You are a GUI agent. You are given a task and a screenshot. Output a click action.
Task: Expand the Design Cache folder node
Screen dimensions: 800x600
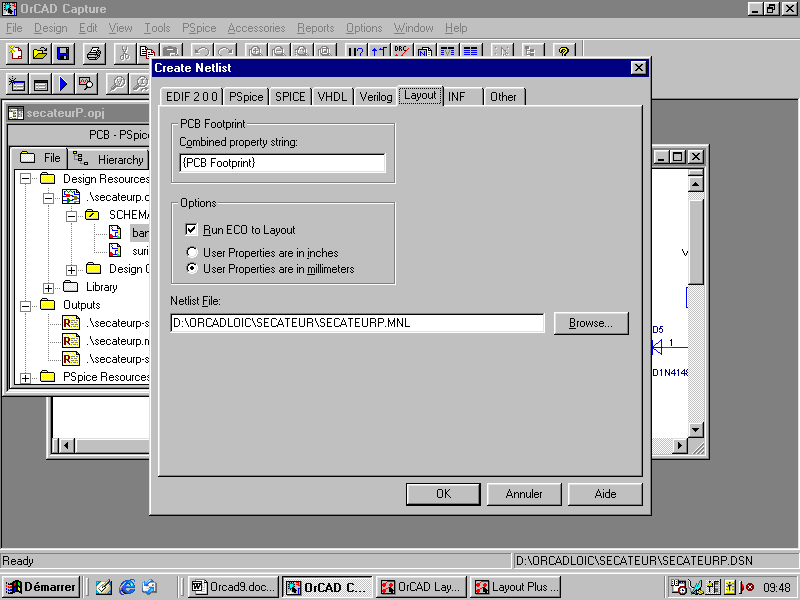[x=71, y=270]
